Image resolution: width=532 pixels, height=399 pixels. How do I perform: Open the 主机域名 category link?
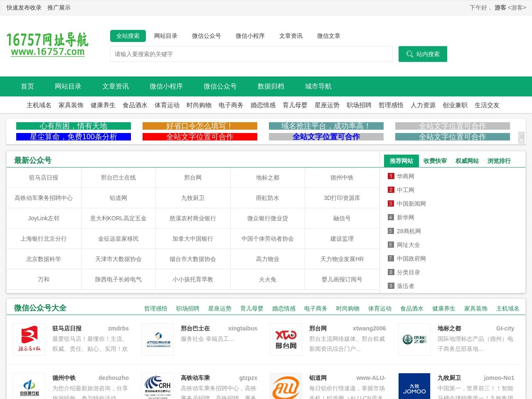39,105
